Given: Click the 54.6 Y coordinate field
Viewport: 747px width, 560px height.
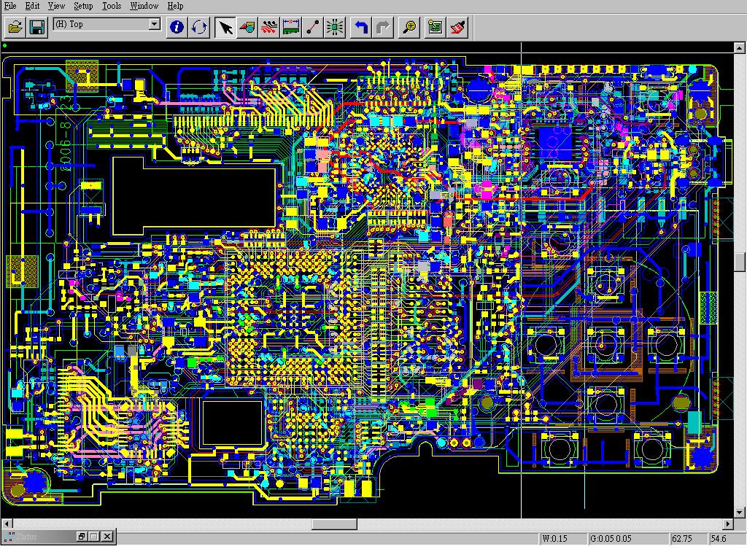Looking at the screenshot, I should (726, 539).
